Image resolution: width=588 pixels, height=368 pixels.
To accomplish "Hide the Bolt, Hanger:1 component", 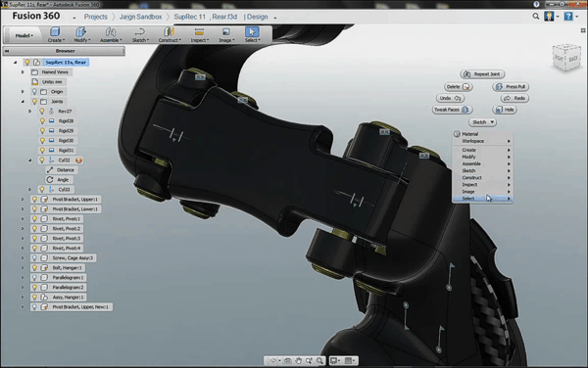I will tap(34, 267).
